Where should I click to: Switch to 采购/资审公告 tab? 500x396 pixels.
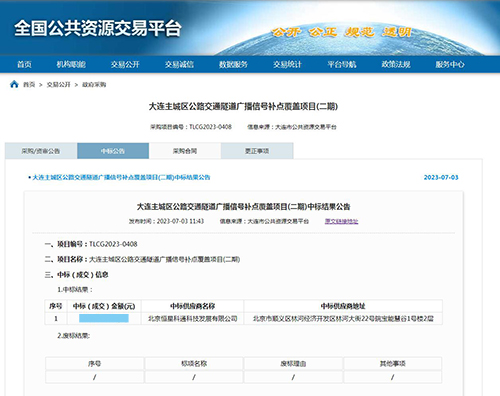click(x=41, y=151)
